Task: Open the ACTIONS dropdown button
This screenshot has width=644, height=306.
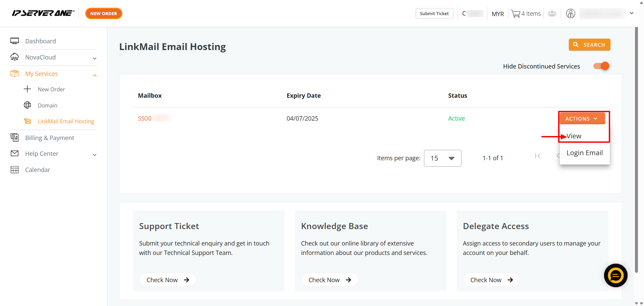Action: point(582,119)
